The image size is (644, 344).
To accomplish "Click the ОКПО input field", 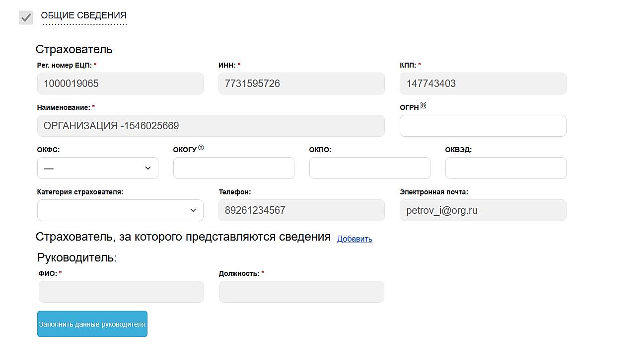I will coord(369,168).
